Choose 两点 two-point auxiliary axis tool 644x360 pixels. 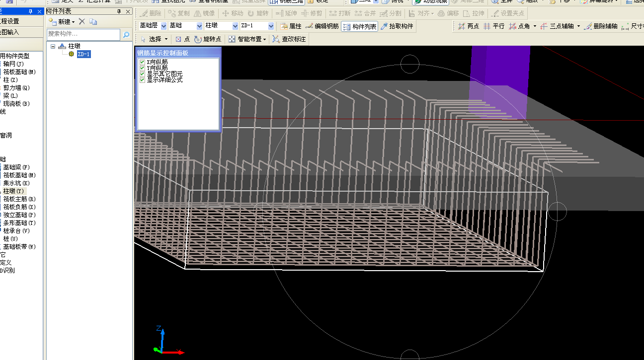click(469, 26)
